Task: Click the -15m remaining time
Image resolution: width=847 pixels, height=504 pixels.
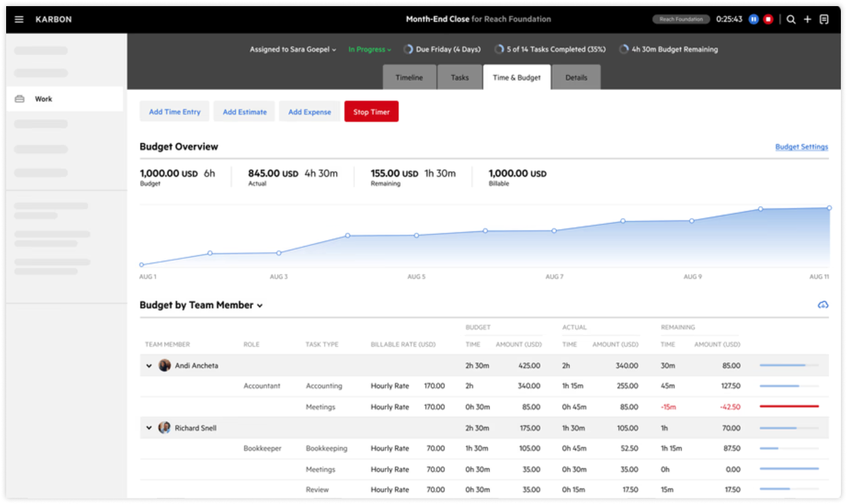Action: click(668, 407)
